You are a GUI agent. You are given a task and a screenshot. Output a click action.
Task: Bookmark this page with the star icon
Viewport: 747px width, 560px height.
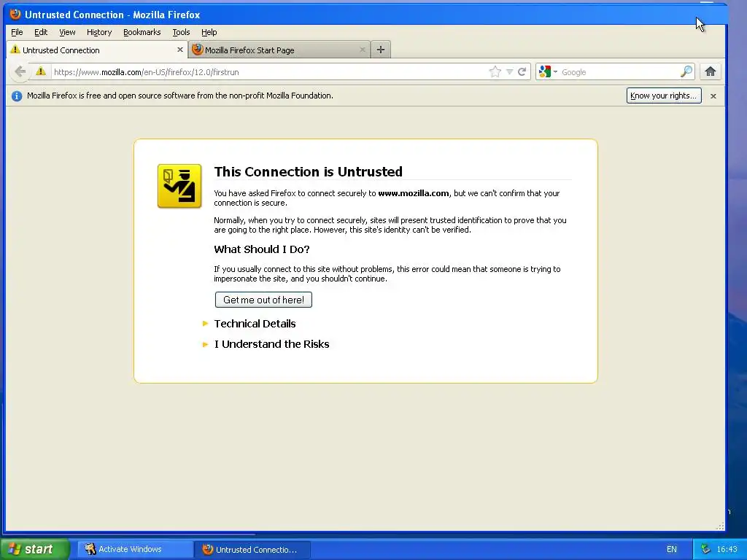pos(495,72)
